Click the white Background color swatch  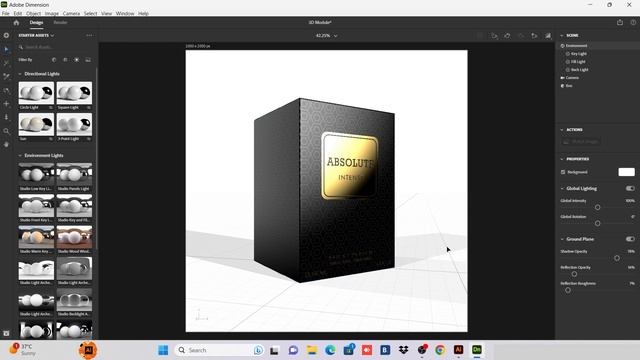click(x=627, y=172)
